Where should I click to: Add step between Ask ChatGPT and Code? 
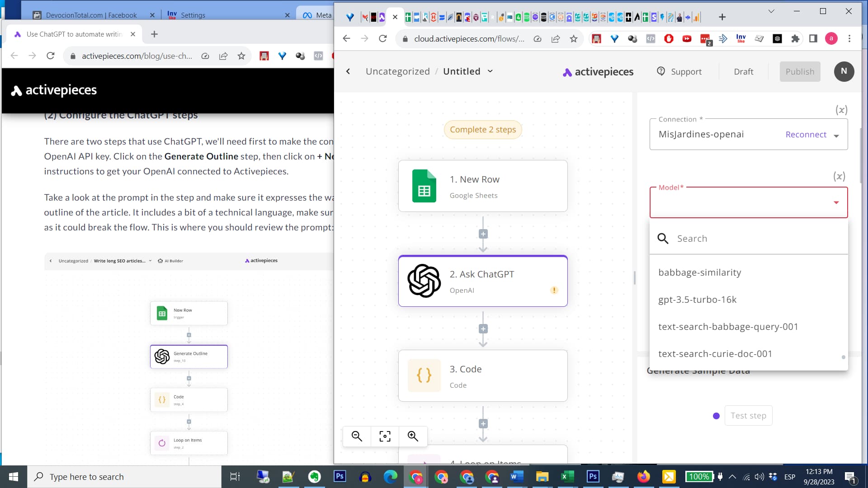pos(483,329)
